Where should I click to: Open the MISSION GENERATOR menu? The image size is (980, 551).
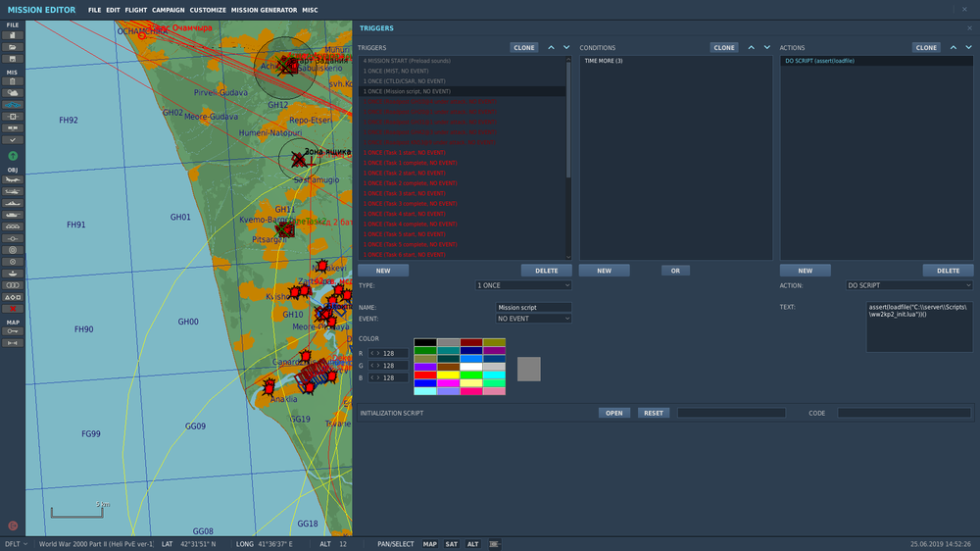[264, 10]
